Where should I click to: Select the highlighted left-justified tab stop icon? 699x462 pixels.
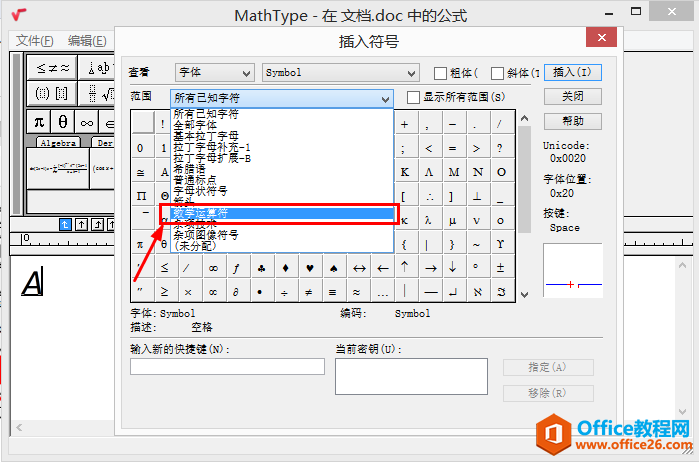coord(65,224)
